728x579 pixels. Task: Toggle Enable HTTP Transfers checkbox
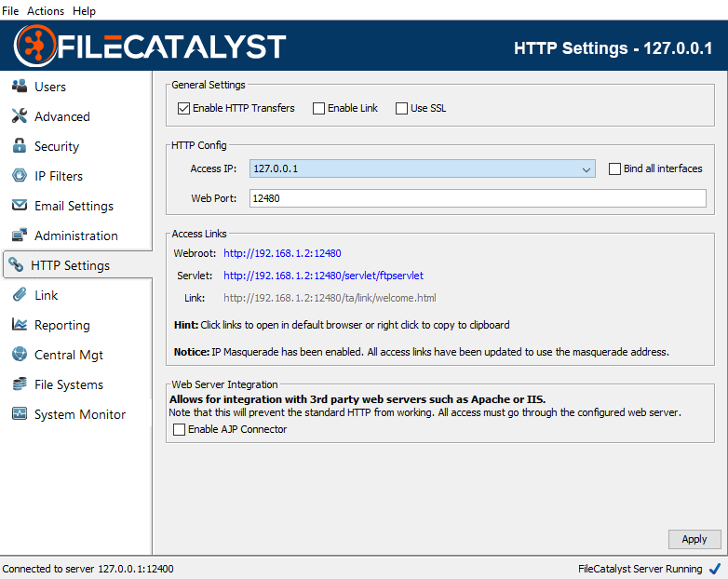pyautogui.click(x=183, y=108)
